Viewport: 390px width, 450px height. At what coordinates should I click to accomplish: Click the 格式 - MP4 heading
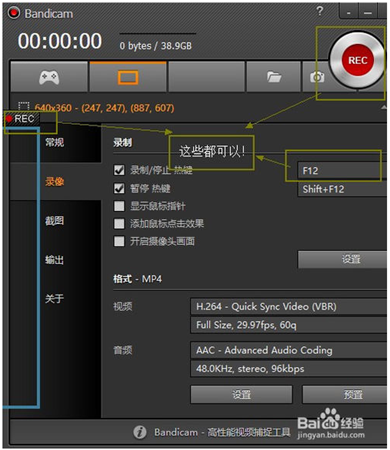pos(137,279)
